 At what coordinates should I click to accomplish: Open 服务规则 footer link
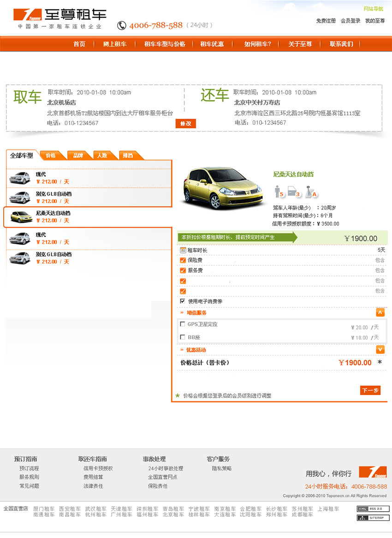[x=29, y=477]
